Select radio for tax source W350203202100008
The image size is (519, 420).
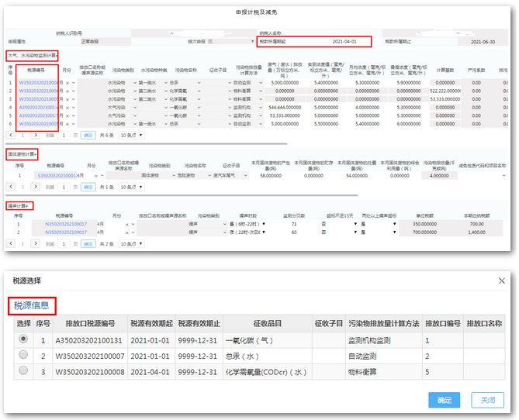[23, 370]
